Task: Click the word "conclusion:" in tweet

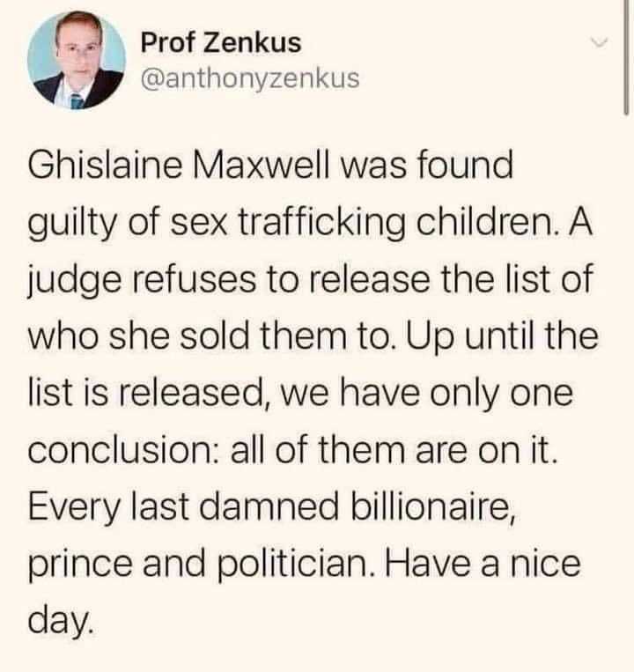Action: click(125, 451)
